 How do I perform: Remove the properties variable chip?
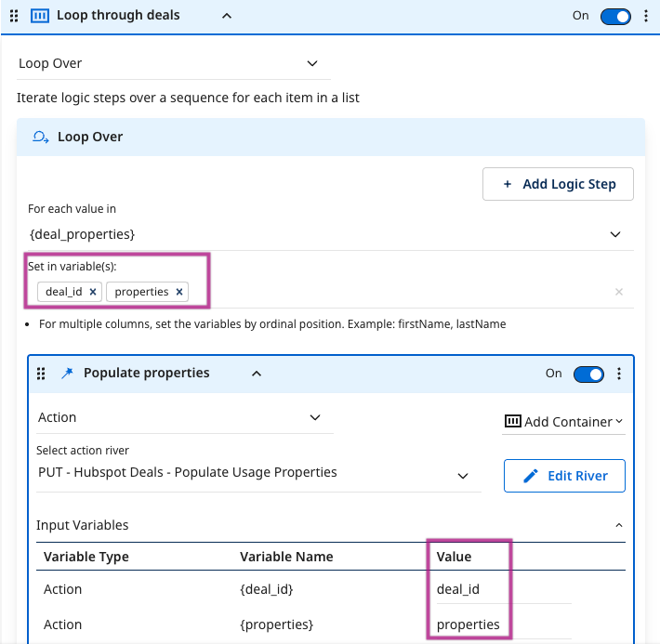(x=179, y=292)
